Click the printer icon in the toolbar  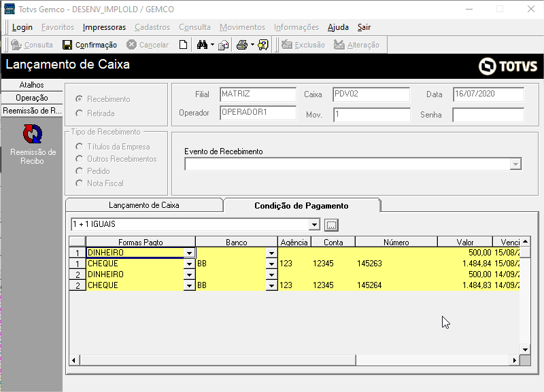[x=242, y=46]
